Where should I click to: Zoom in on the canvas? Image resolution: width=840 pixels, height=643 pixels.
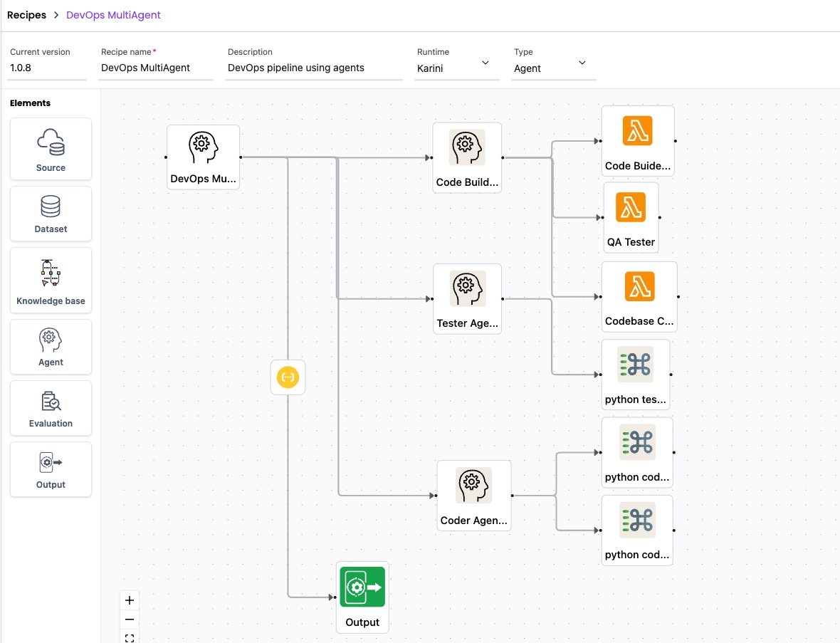[x=130, y=600]
